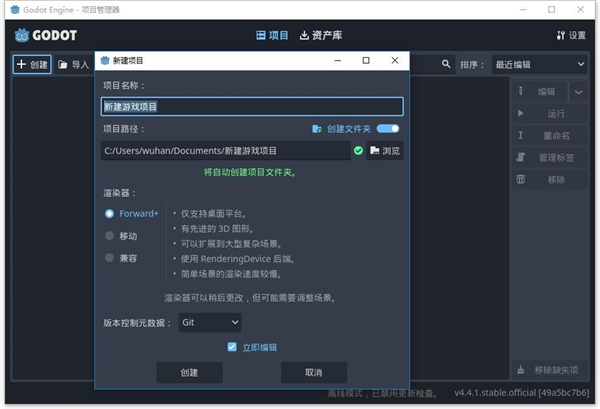Click the 编辑 button in side panel

540,92
